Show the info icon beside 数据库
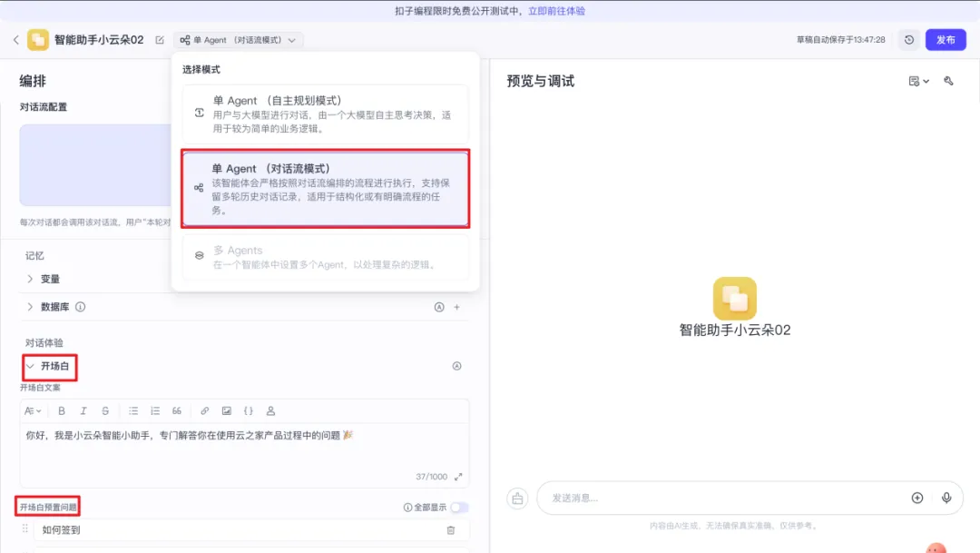Screen dimensions: 980x553 click(x=80, y=307)
